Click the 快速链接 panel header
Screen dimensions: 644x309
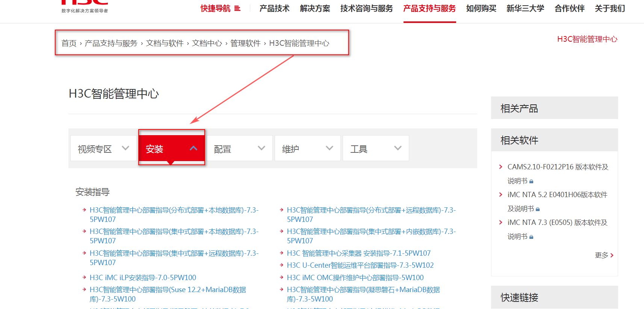[x=555, y=297]
